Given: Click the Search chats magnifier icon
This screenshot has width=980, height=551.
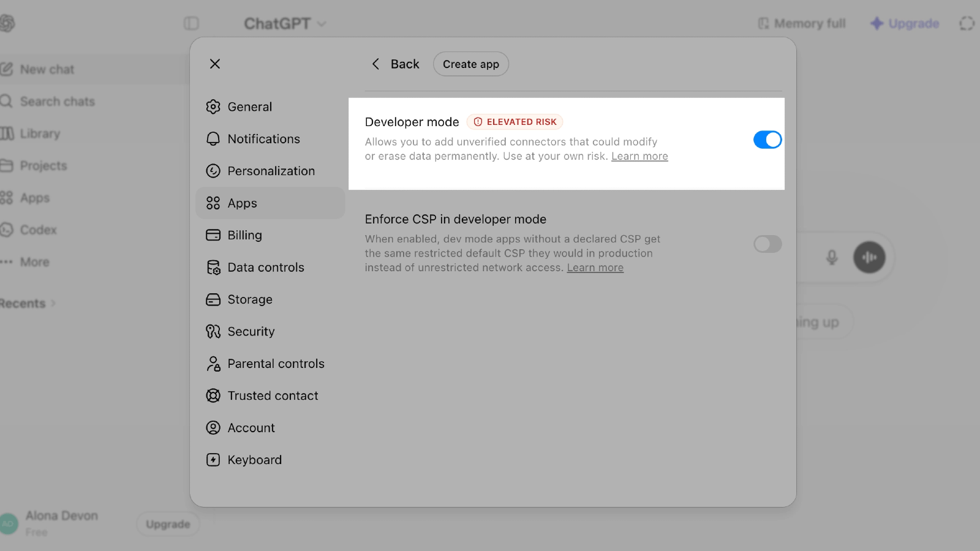Looking at the screenshot, I should (6, 101).
